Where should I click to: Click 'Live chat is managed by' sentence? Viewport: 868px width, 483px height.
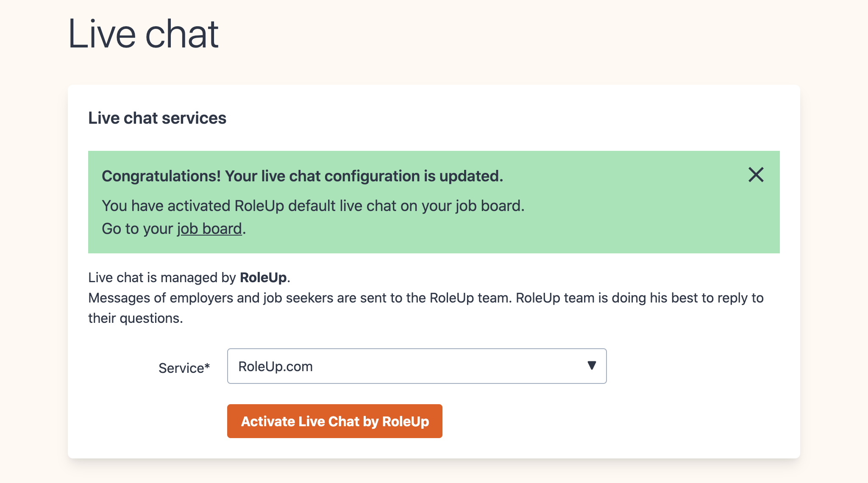point(189,278)
